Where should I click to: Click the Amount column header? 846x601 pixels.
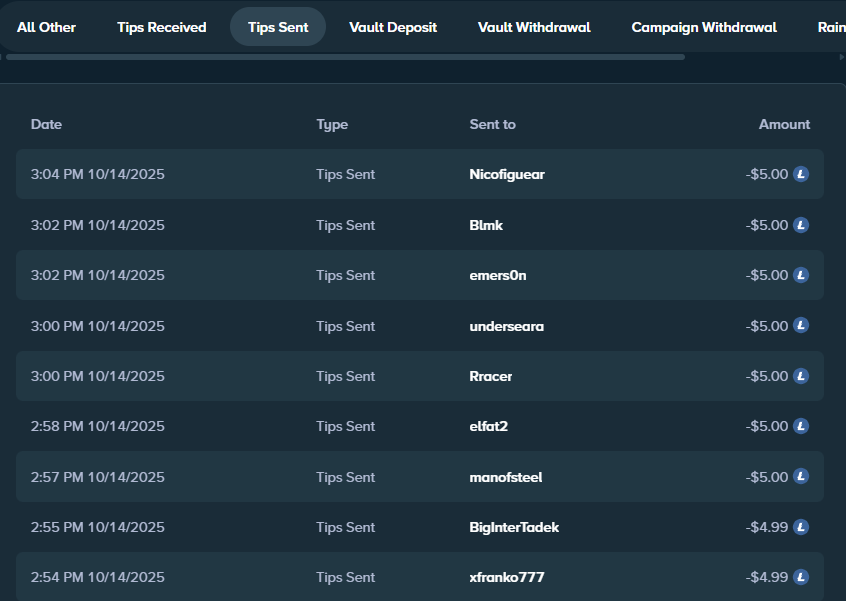coord(784,124)
